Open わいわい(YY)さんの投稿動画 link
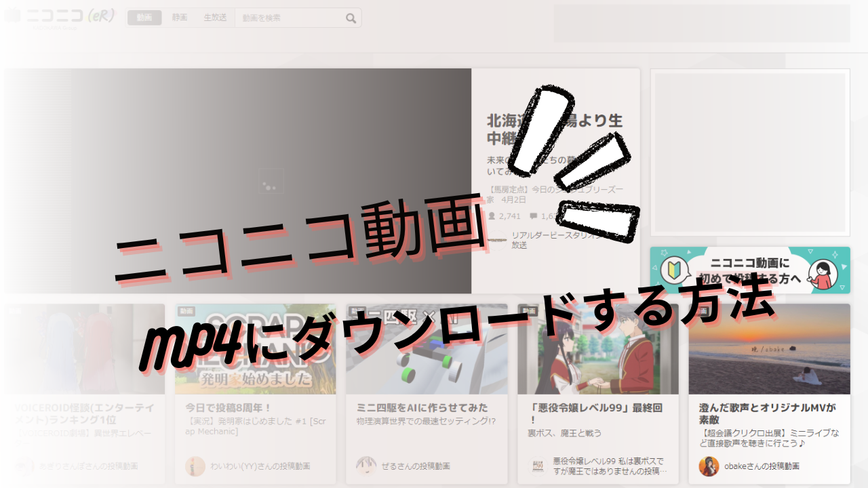Image resolution: width=868 pixels, height=488 pixels. pyautogui.click(x=260, y=466)
